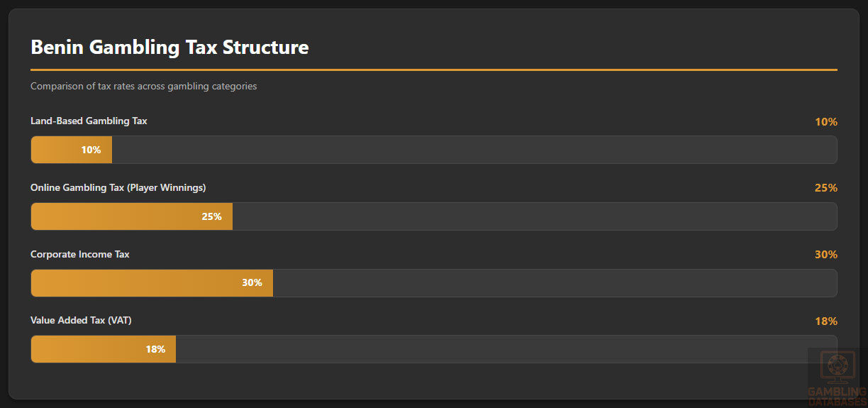Click the 25% value at right of Online row
Image resolution: width=868 pixels, height=408 pixels.
[825, 188]
